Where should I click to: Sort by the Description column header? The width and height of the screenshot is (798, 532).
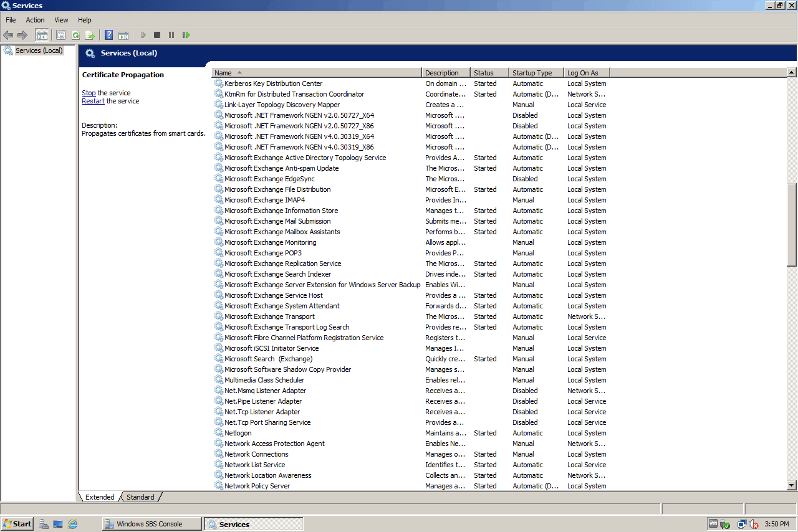[x=446, y=73]
